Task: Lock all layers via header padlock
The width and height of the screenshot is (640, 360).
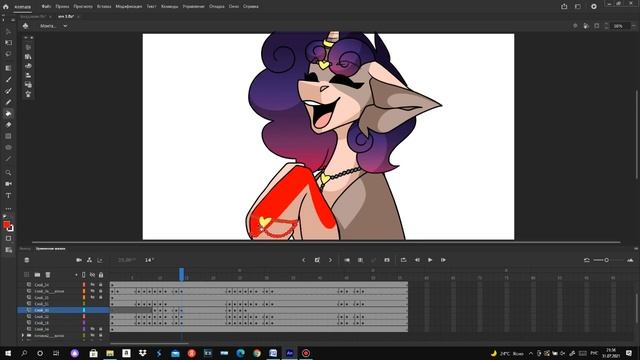Action: (x=101, y=275)
